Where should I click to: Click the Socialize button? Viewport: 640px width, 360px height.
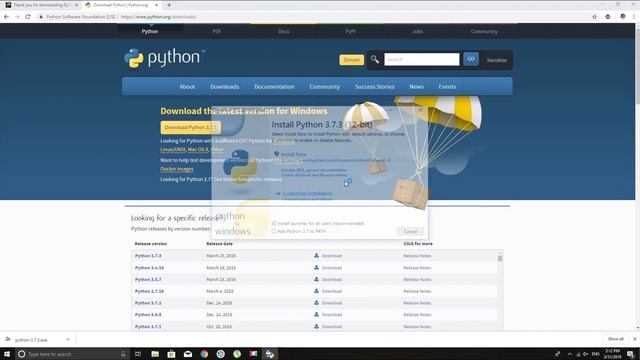496,60
